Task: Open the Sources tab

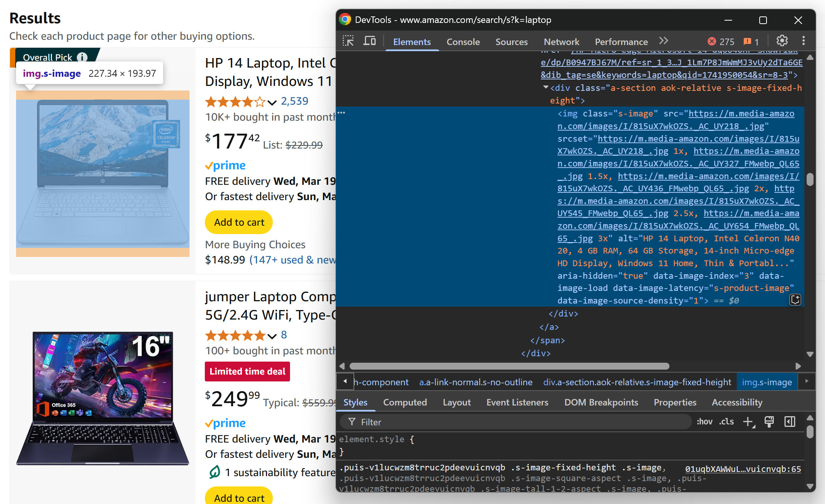Action: 512,42
